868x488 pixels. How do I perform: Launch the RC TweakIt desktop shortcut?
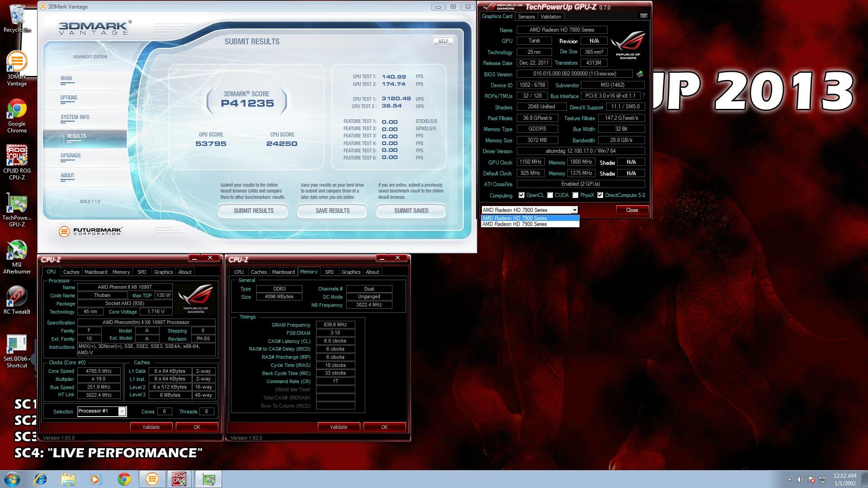click(17, 300)
